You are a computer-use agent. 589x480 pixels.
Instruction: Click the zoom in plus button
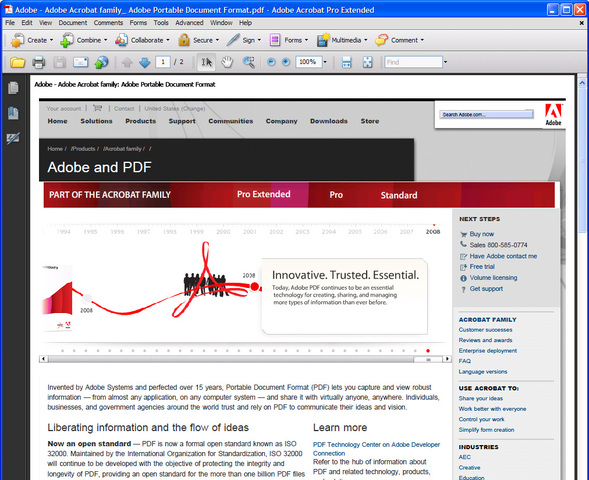(x=286, y=62)
